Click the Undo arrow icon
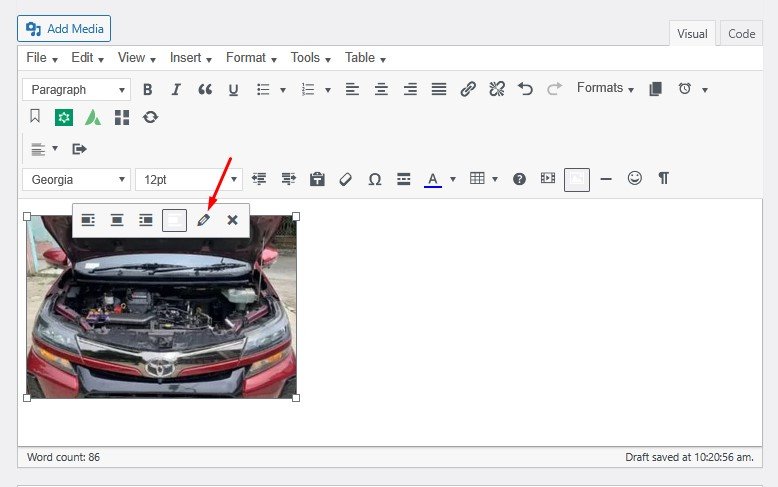The image size is (778, 487). 526,89
